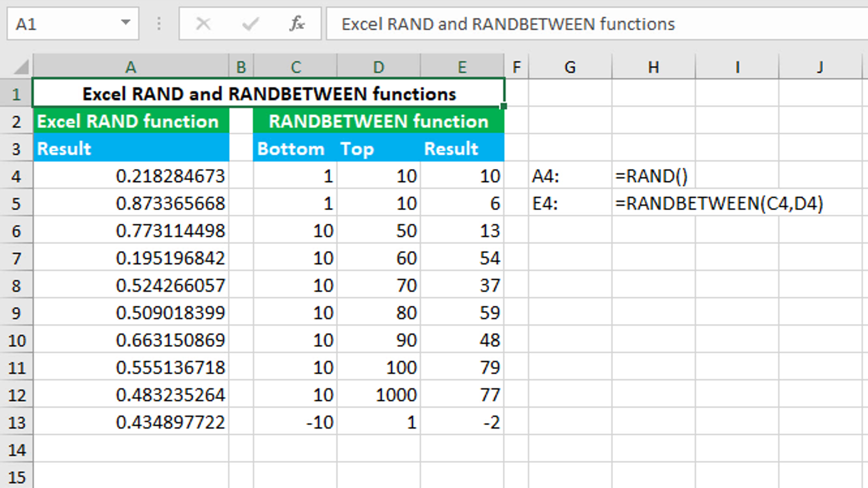Select Top value 1000 in row 12

pos(378,395)
